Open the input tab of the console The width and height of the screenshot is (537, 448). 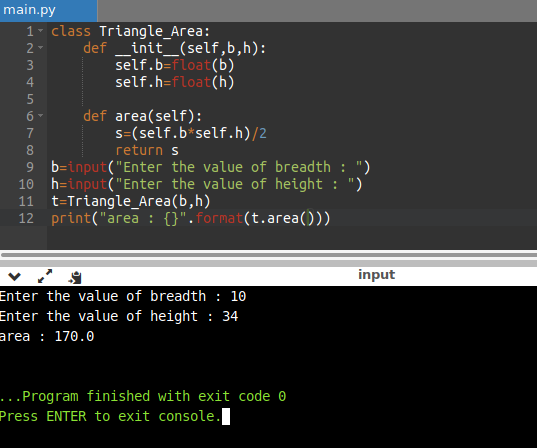tap(376, 275)
